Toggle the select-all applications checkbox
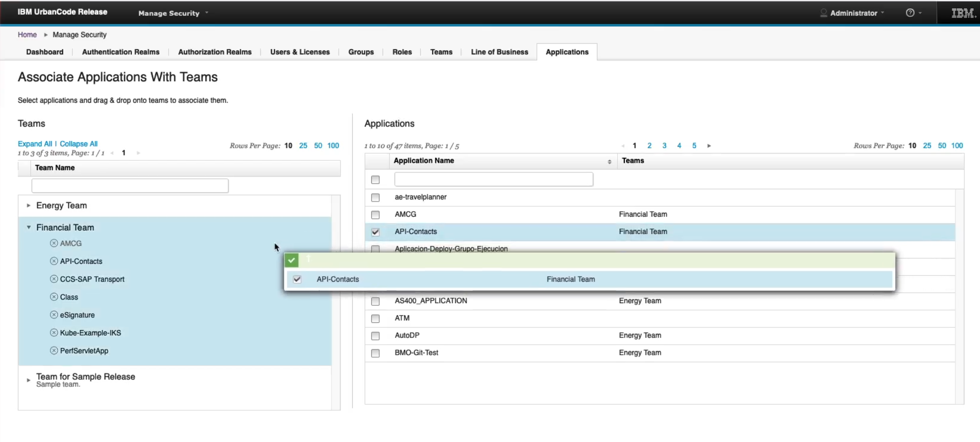This screenshot has width=980, height=442. (x=376, y=179)
